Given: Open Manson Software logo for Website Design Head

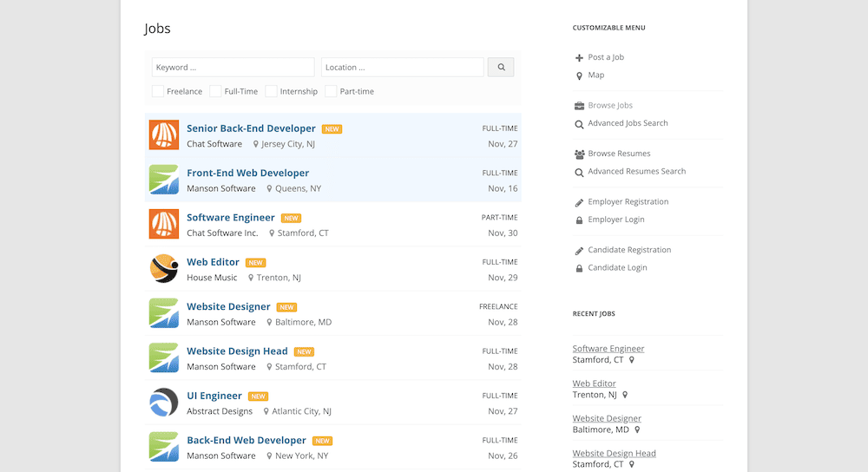Looking at the screenshot, I should click(164, 357).
